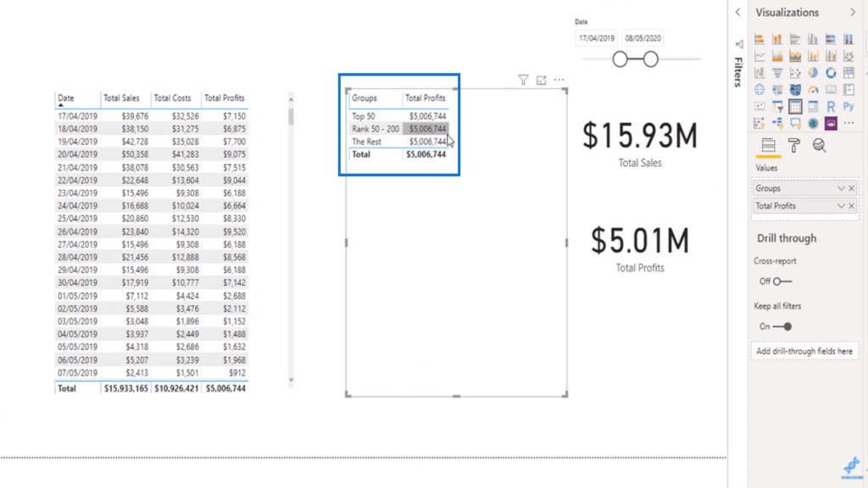Select the Clustered bar chart visual
The height and width of the screenshot is (488, 868).
[795, 39]
